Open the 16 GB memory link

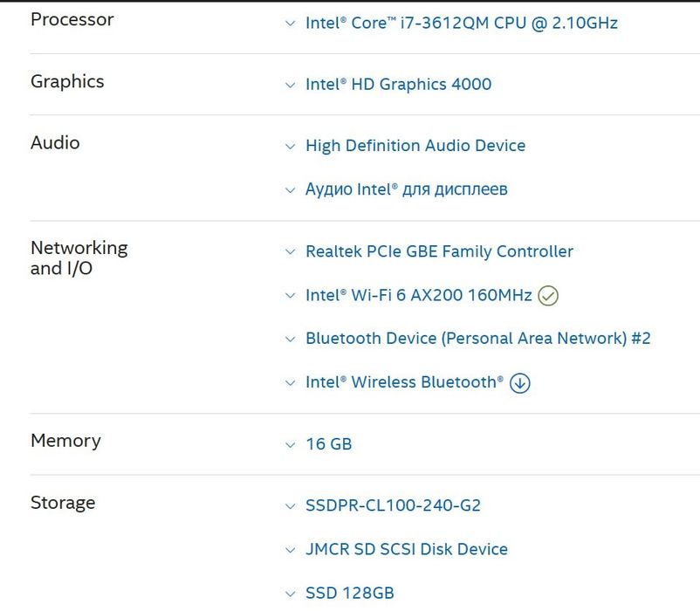point(328,444)
